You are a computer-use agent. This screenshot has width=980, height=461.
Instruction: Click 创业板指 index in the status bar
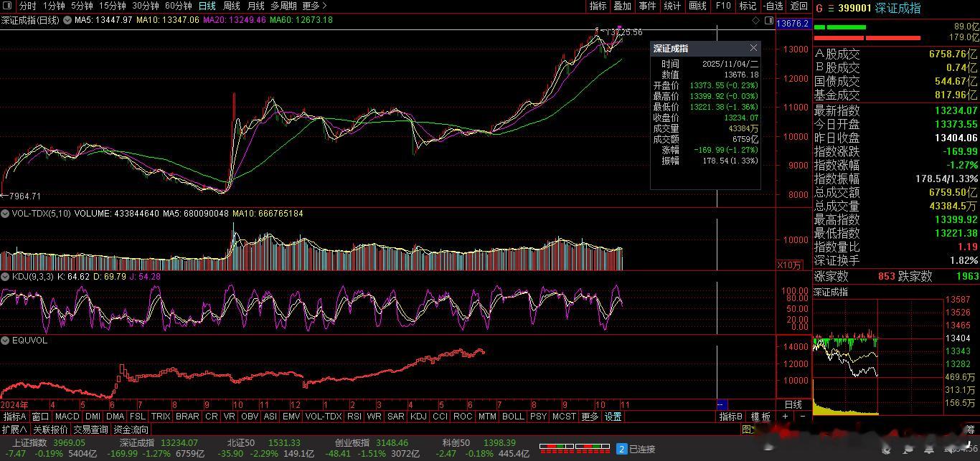tap(352, 443)
